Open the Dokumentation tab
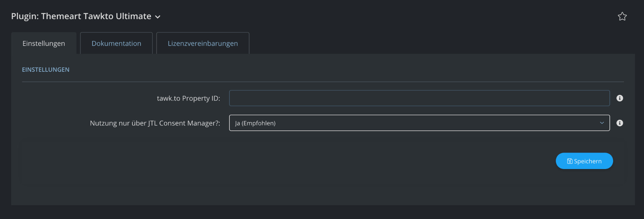 [116, 43]
